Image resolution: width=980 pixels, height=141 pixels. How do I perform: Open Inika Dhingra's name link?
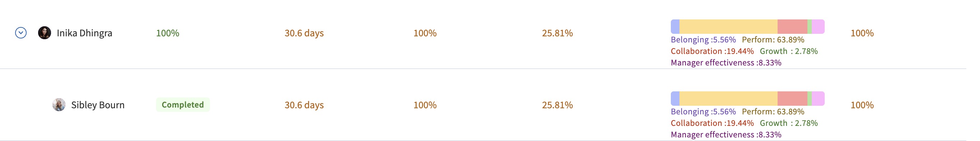click(84, 33)
